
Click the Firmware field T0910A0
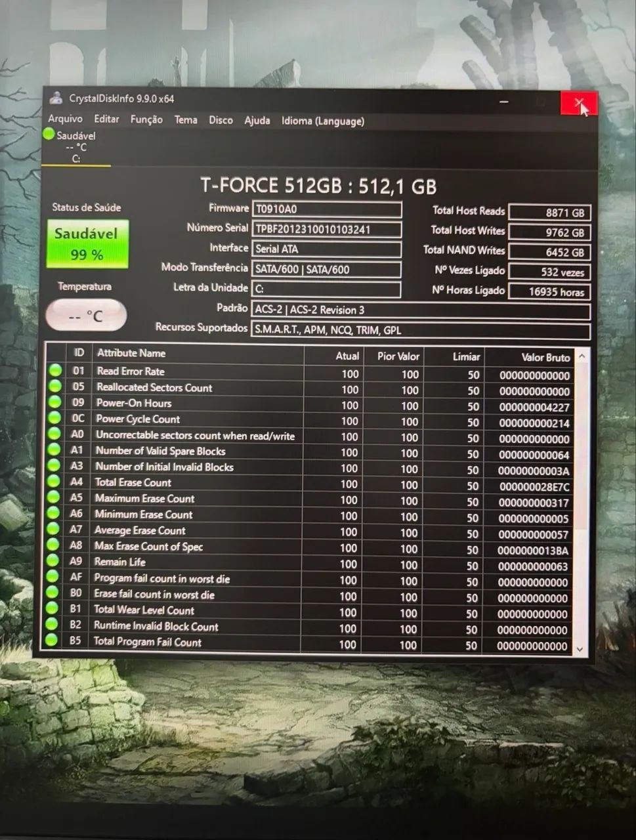327,209
